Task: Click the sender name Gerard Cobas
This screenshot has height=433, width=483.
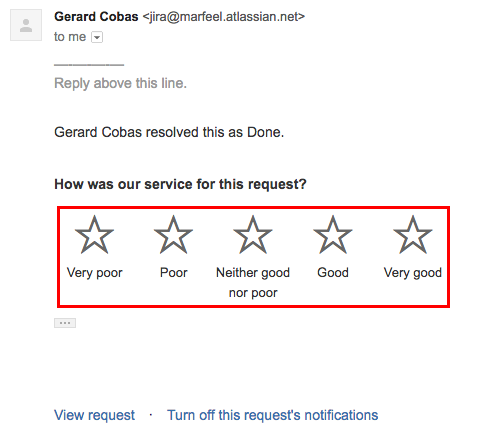Action: pyautogui.click(x=96, y=17)
